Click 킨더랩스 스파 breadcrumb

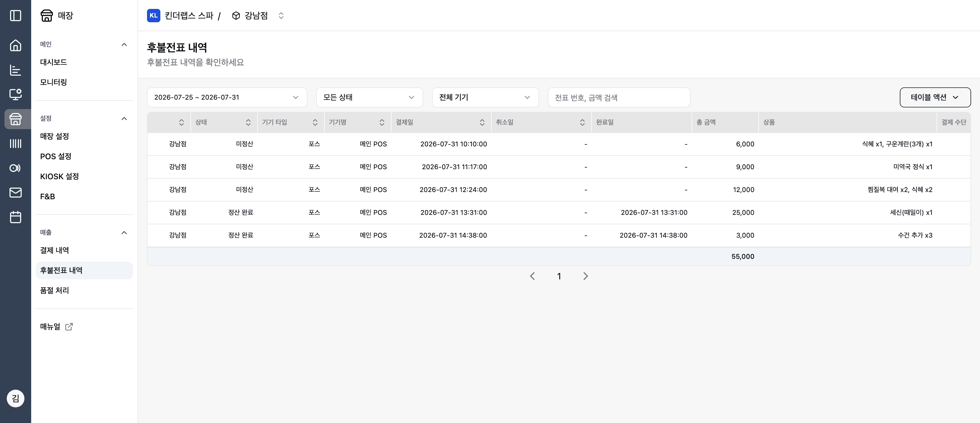pos(189,16)
